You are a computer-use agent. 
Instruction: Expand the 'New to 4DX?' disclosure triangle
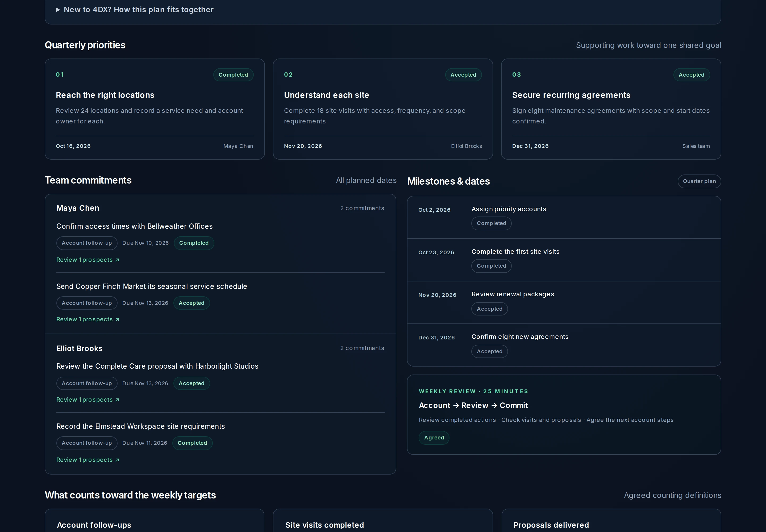58,10
